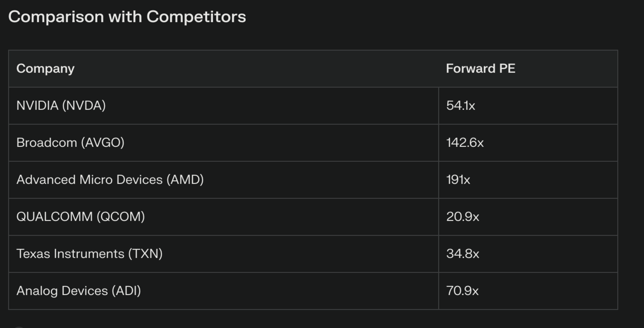Select the Advanced Micro Devices name
The width and height of the screenshot is (644, 328).
click(x=110, y=180)
